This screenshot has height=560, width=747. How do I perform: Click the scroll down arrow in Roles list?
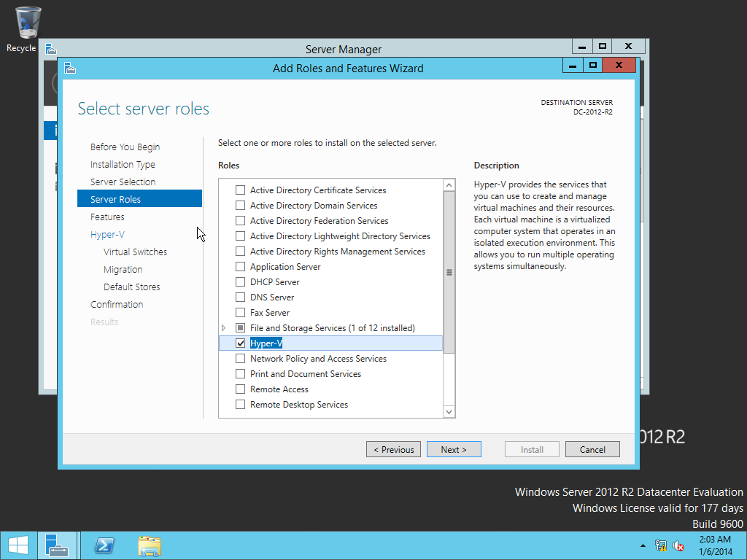[449, 411]
